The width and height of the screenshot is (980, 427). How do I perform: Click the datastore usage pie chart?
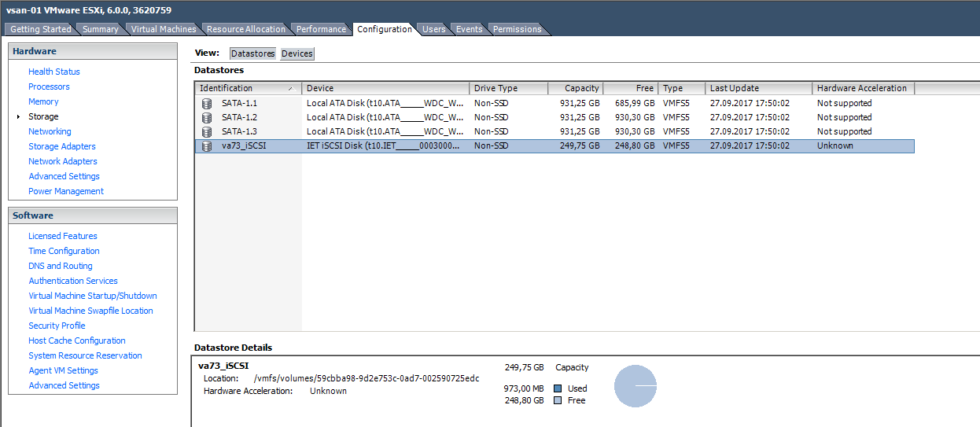tap(635, 386)
